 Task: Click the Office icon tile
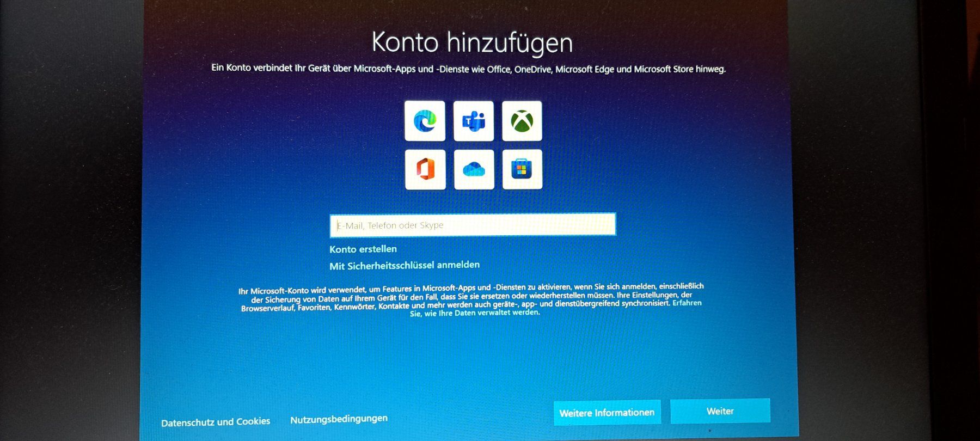click(425, 170)
